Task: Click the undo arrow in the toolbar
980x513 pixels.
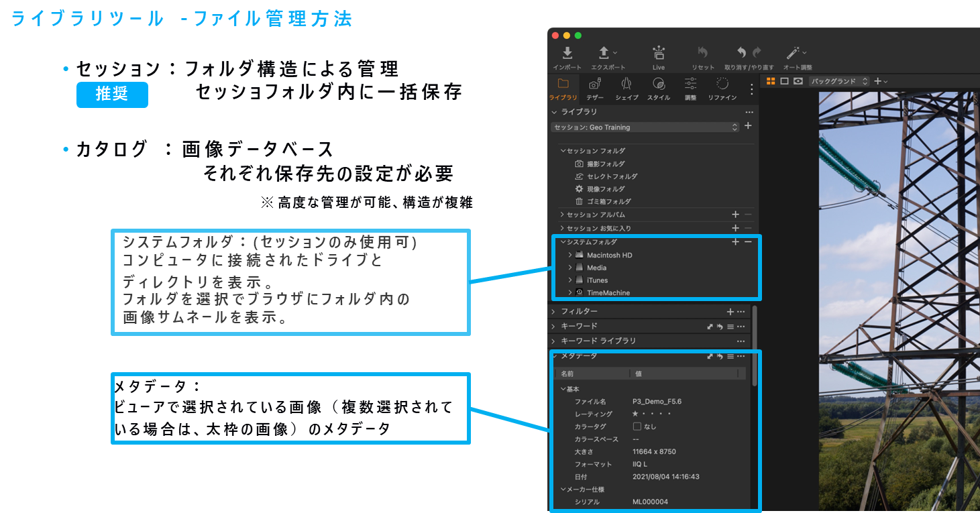Action: (x=742, y=52)
